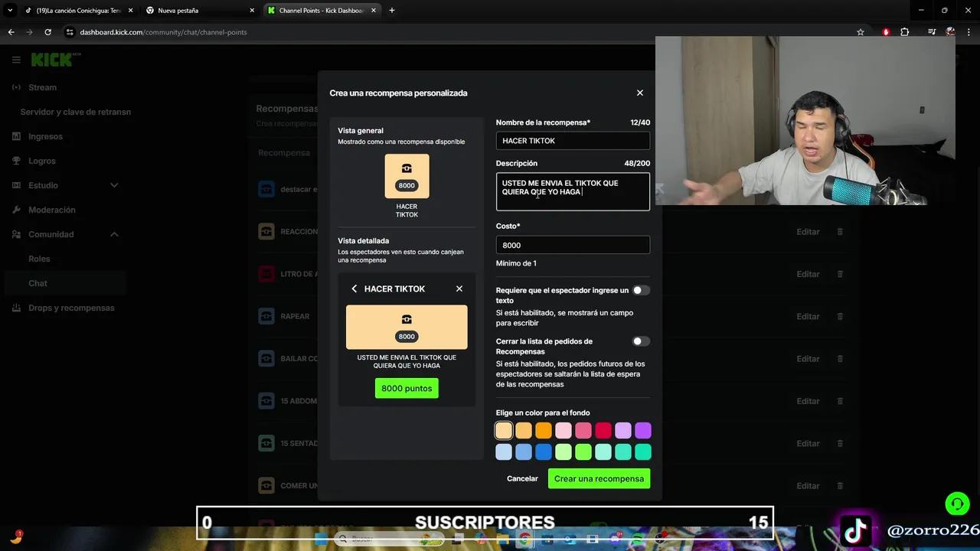Toggle Cerrar la lista de pedidos switch
Viewport: 980px width, 551px height.
coord(641,341)
